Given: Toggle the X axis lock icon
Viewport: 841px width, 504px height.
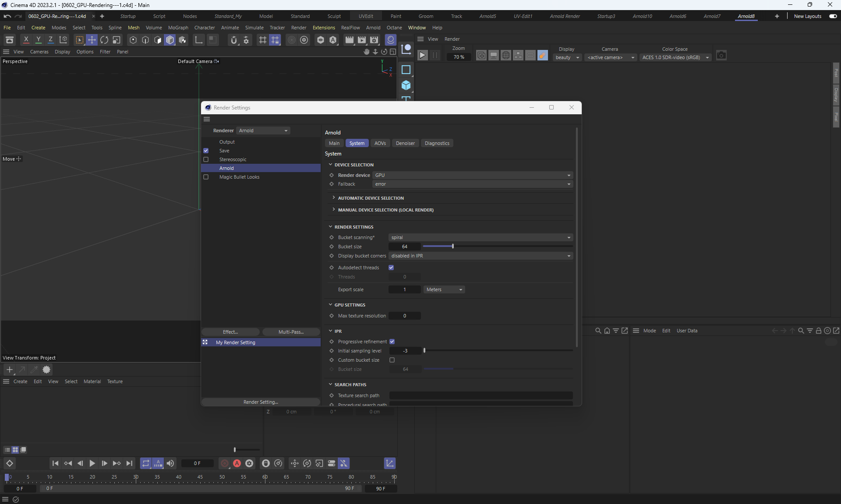Looking at the screenshot, I should click(x=26, y=40).
